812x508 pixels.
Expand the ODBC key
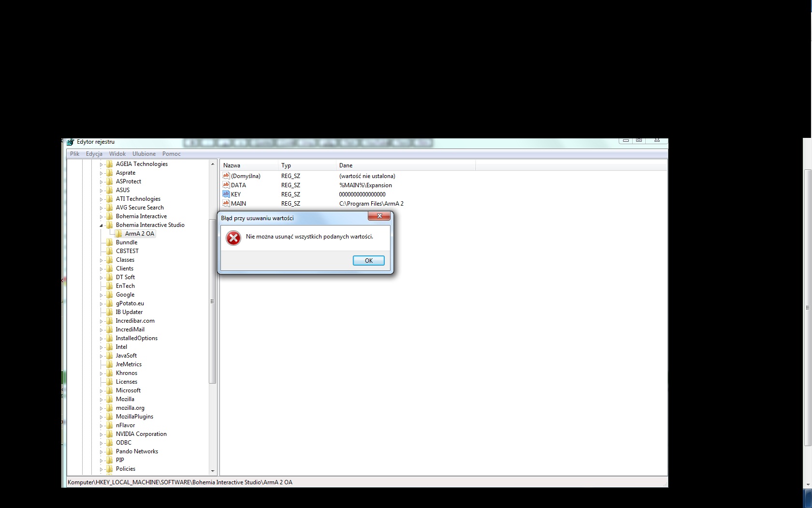click(x=101, y=443)
